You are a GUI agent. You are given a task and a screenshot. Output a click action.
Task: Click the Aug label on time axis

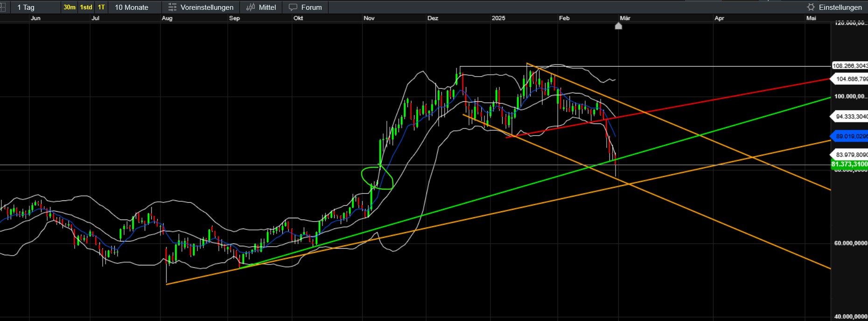(x=167, y=18)
